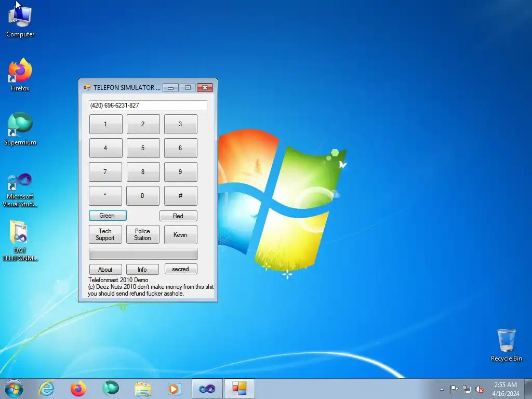Click the phone number input field
The height and width of the screenshot is (399, 532).
(x=148, y=105)
